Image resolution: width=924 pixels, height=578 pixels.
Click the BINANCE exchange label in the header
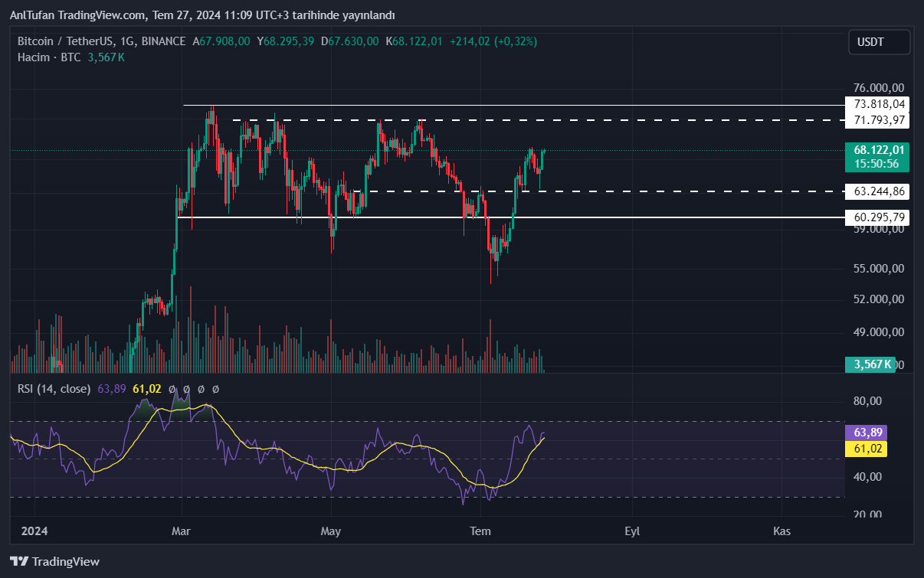163,41
